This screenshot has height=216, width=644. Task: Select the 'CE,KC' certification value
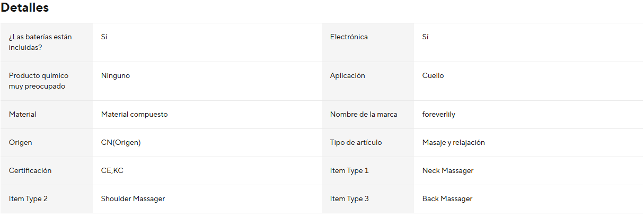coord(112,171)
